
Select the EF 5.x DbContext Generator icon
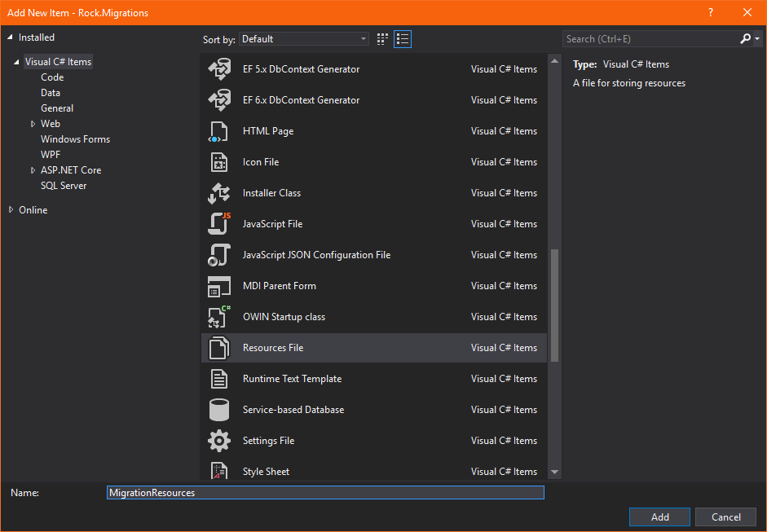click(219, 69)
